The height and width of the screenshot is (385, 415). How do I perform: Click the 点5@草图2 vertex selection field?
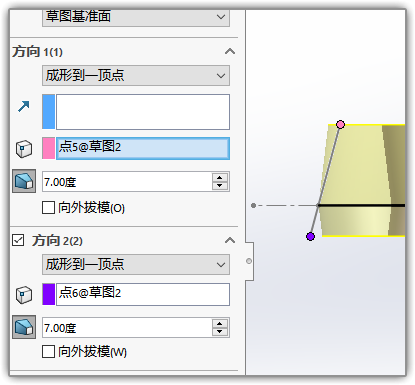point(143,148)
